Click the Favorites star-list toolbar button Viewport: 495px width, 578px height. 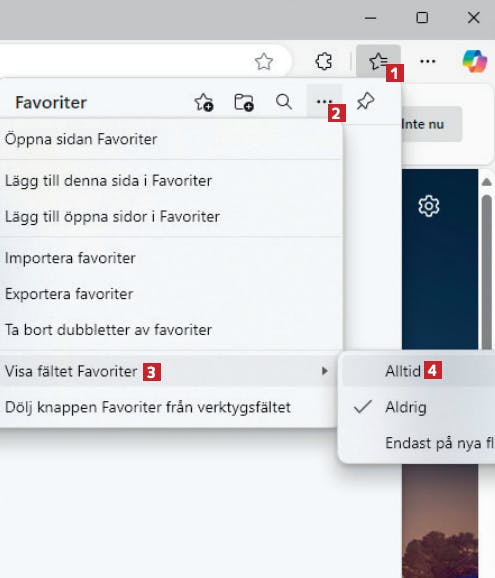(378, 61)
